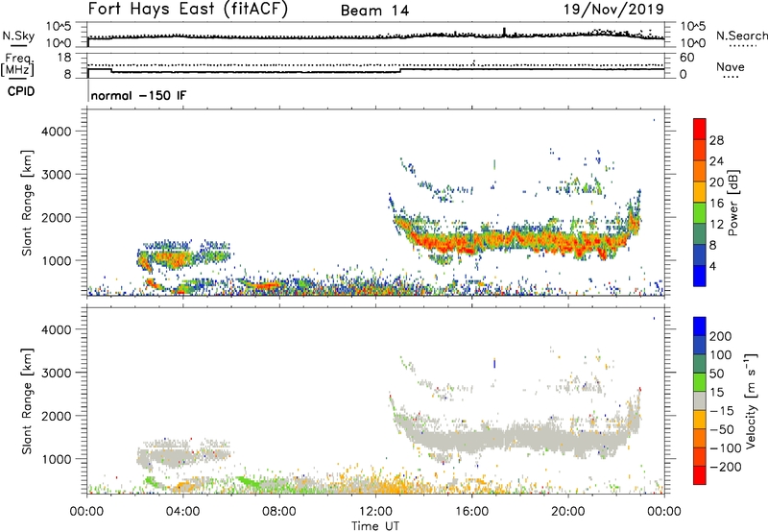Click the 'Time UT' axis title
This screenshot has width=768, height=532.
pyautogui.click(x=375, y=526)
